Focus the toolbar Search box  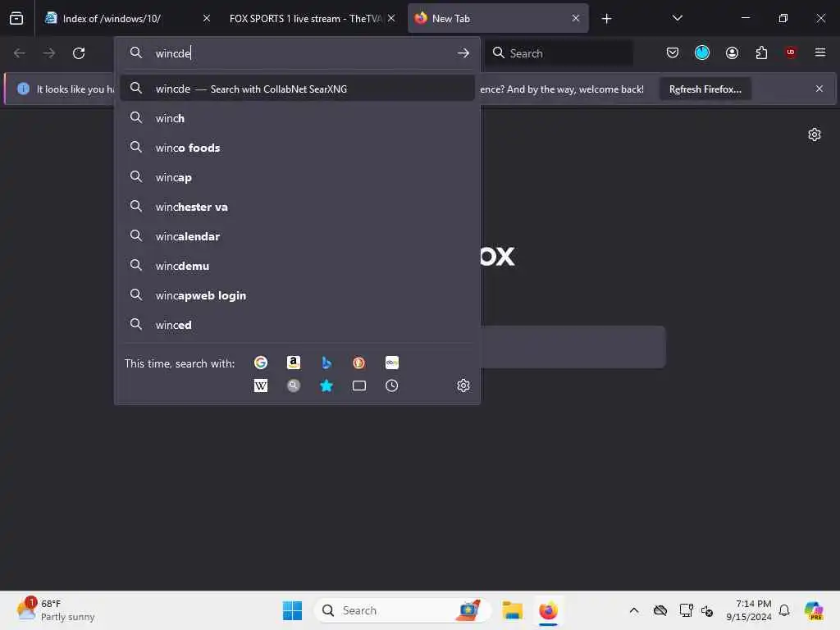click(x=559, y=53)
